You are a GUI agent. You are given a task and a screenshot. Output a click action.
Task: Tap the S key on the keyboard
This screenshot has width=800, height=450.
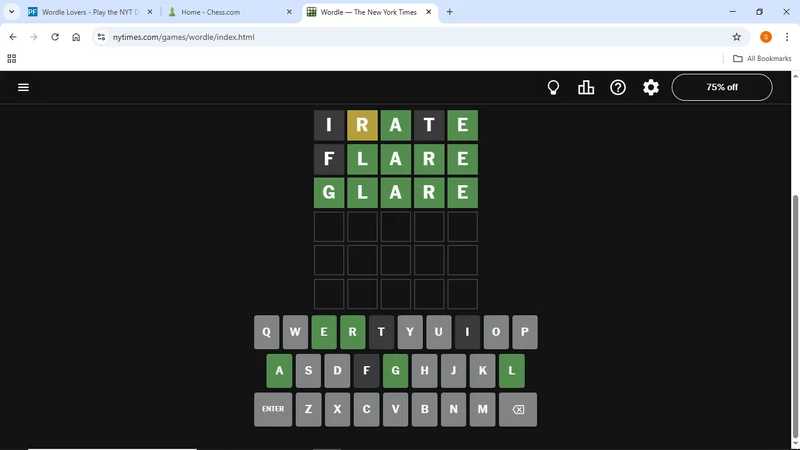[x=308, y=370]
